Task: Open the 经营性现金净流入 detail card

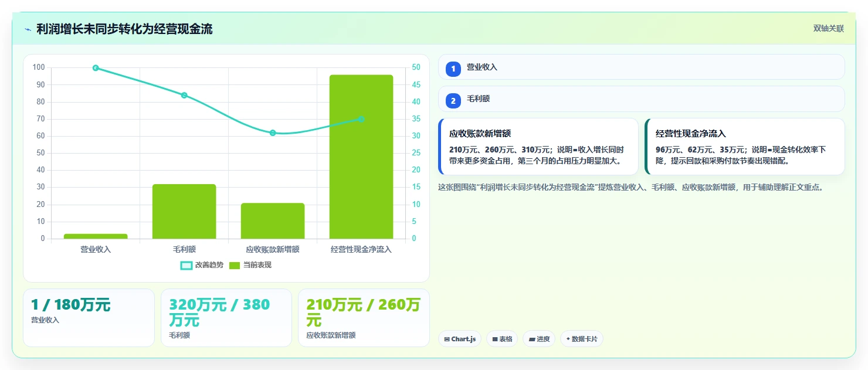Action: coord(745,147)
